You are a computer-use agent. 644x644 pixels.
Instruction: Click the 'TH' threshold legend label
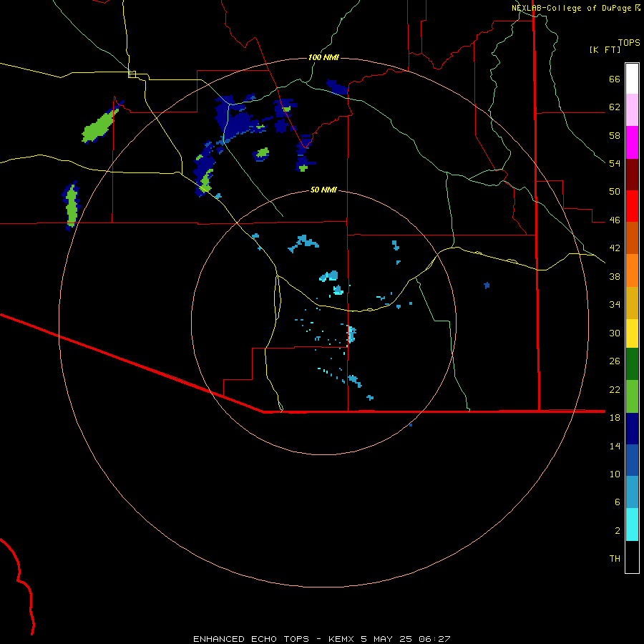tap(615, 558)
